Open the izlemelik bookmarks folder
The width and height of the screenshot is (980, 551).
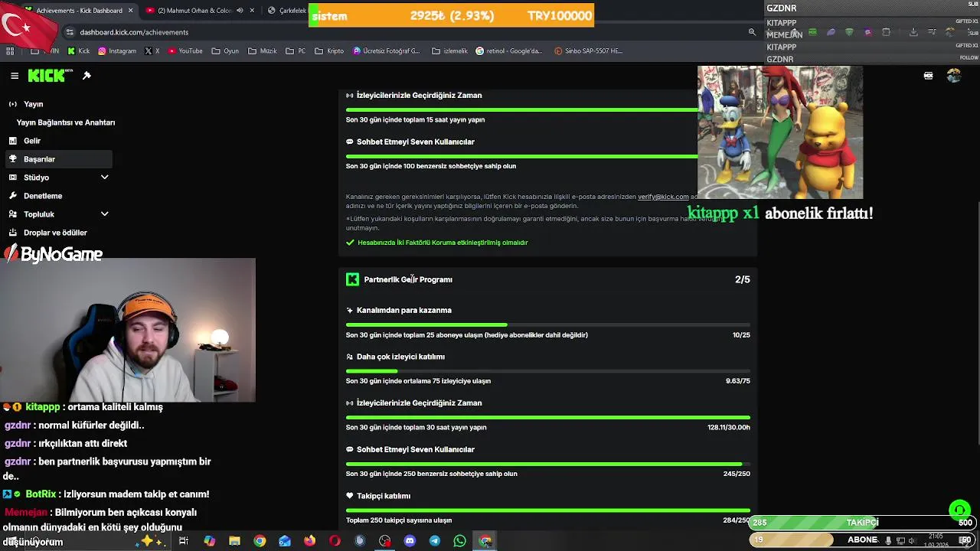[449, 51]
